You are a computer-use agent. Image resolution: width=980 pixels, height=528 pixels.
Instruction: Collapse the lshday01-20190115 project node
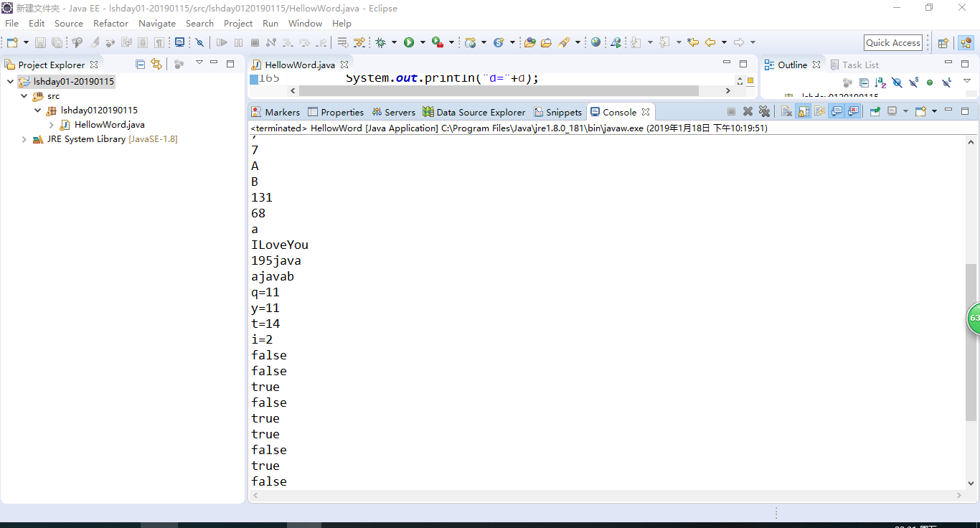10,82
